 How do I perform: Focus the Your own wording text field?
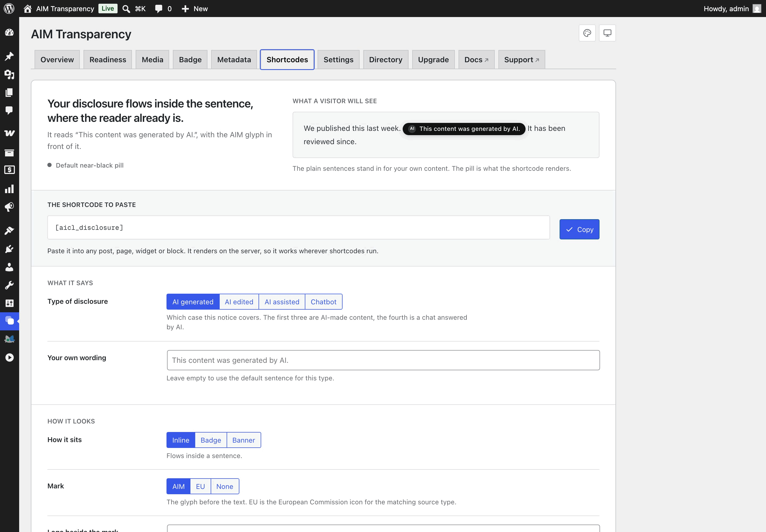[383, 360]
